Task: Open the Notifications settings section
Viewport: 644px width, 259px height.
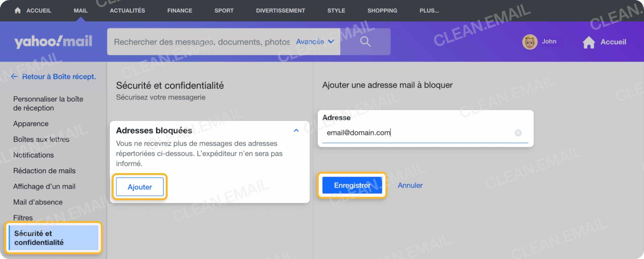Action: [x=33, y=155]
